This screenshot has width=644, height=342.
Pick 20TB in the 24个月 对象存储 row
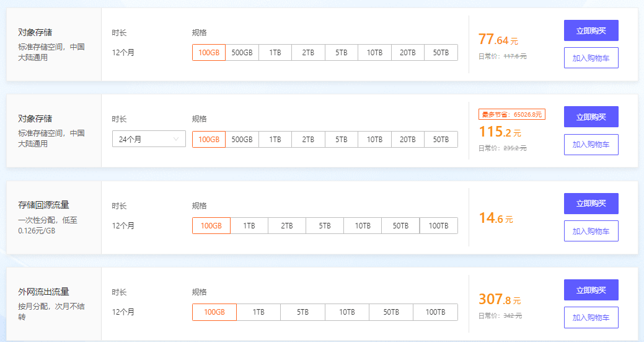click(x=407, y=140)
